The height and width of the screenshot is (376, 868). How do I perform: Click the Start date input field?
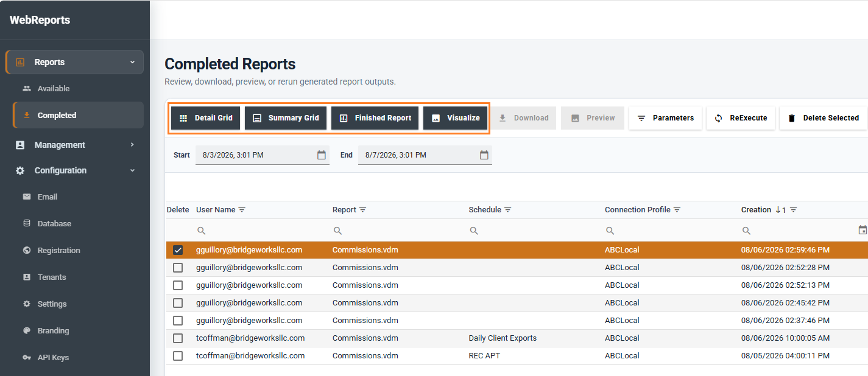[x=263, y=155]
